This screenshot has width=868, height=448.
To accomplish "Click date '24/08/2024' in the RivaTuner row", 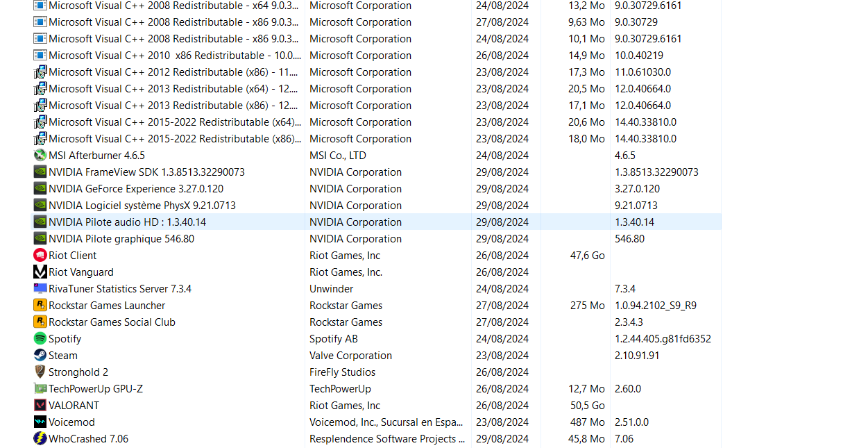I will coord(502,289).
